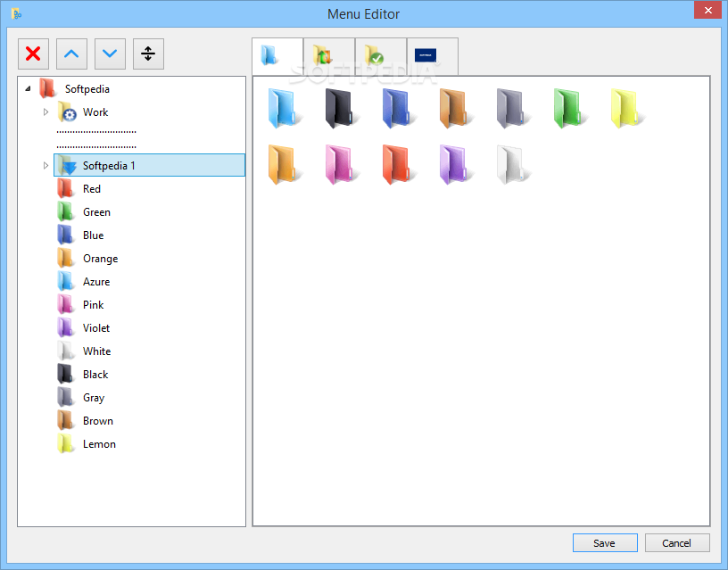Select the Brown menu entry
Viewport: 728px width, 570px height.
(x=98, y=421)
